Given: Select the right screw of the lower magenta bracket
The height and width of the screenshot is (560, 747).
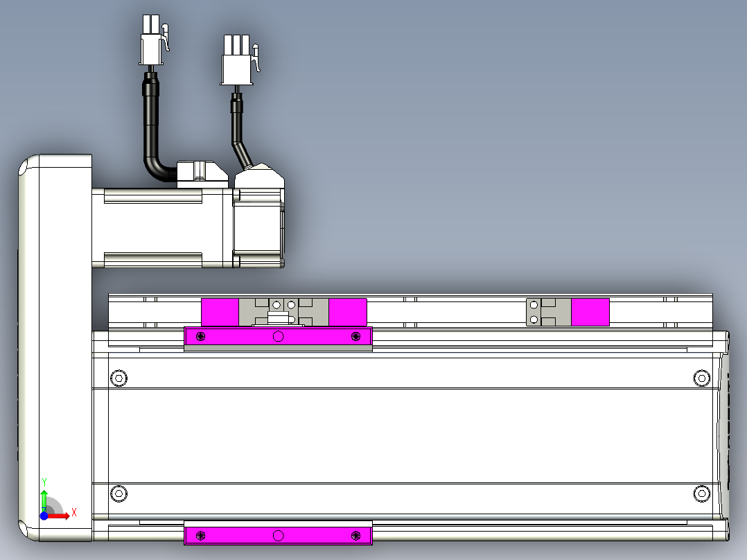Looking at the screenshot, I should point(355,536).
